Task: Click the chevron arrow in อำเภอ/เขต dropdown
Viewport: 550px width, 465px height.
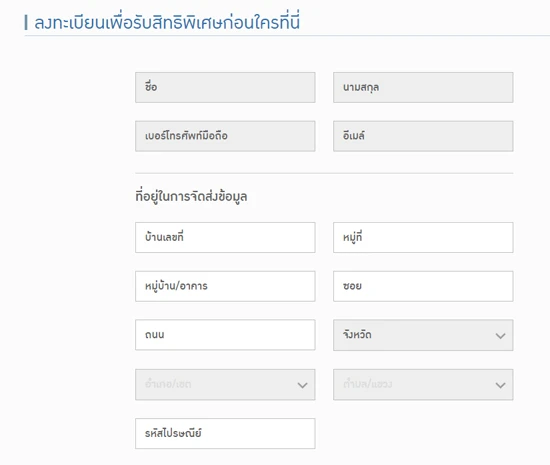Action: (302, 385)
